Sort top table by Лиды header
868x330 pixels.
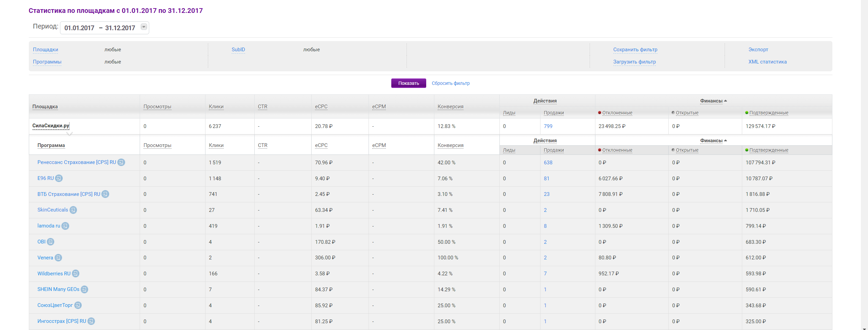[x=509, y=113]
